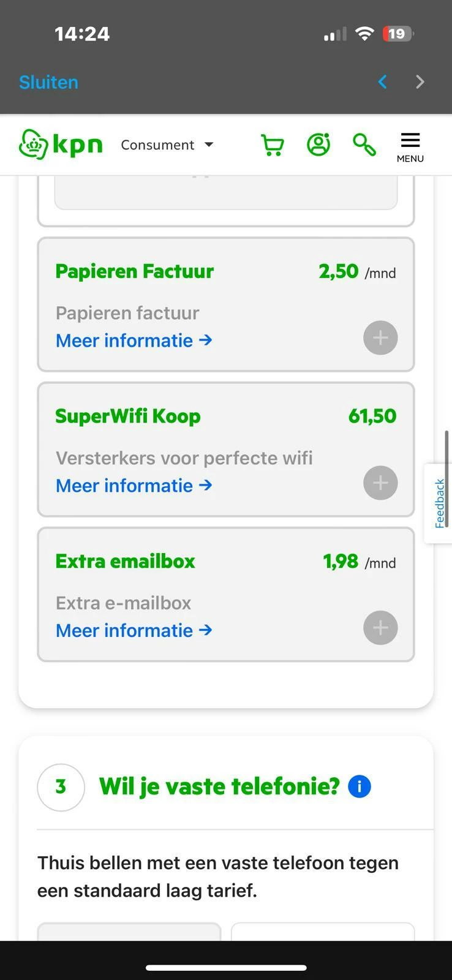Add Extra emailbox with plus toggle
The width and height of the screenshot is (452, 980).
(380, 628)
